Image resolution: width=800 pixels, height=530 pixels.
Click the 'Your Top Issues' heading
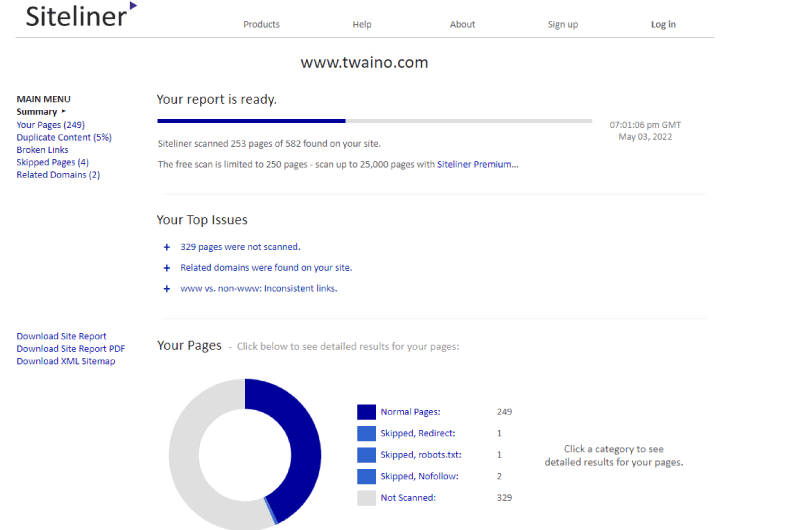point(202,220)
